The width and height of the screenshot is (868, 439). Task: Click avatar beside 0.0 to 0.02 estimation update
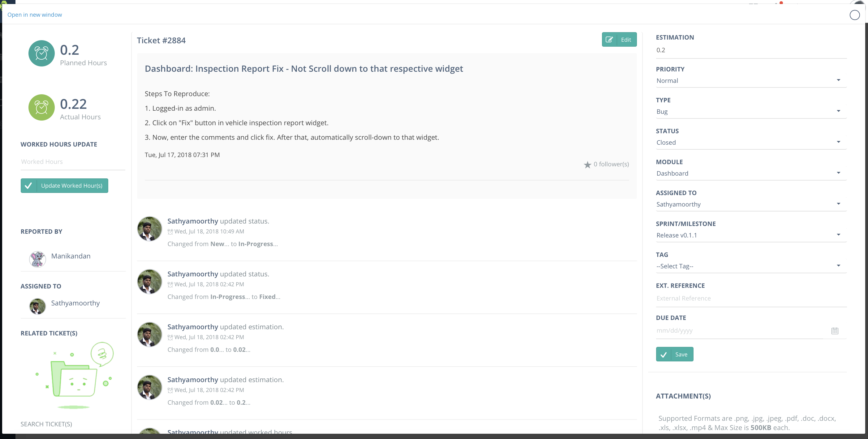tap(150, 335)
